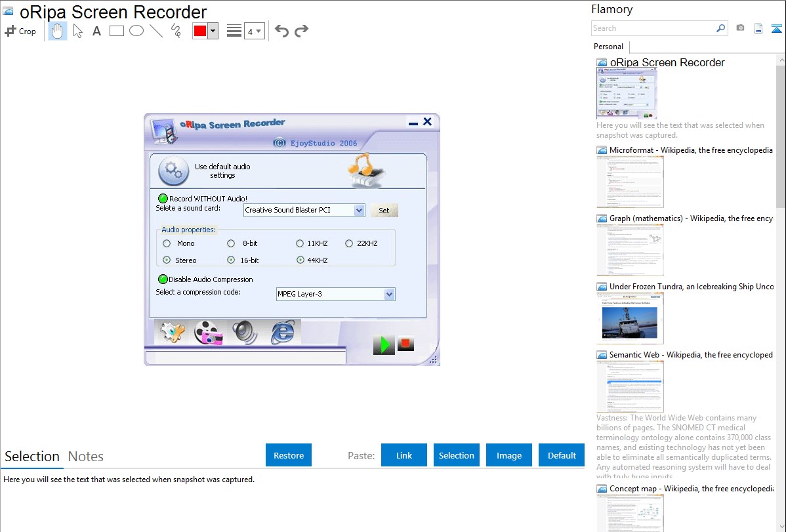
Task: Minimize the oRipa Screen Recorder dialog
Action: [413, 123]
